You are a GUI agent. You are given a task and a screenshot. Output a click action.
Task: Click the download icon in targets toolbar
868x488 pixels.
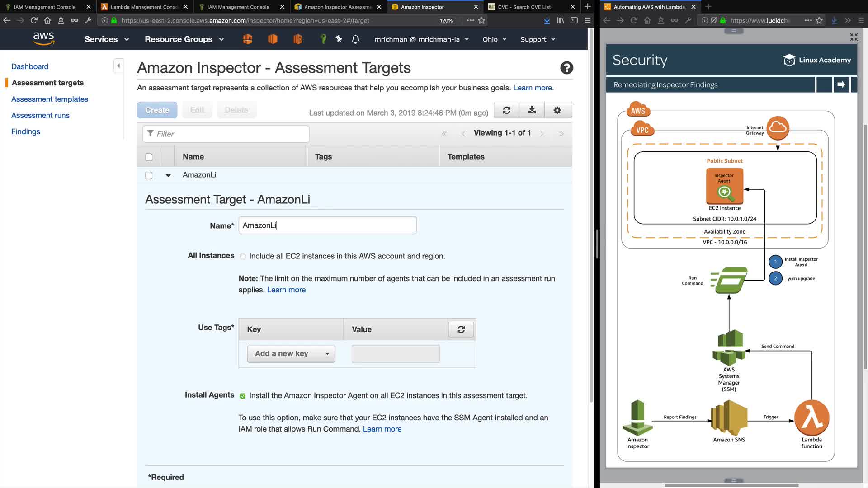click(x=532, y=110)
